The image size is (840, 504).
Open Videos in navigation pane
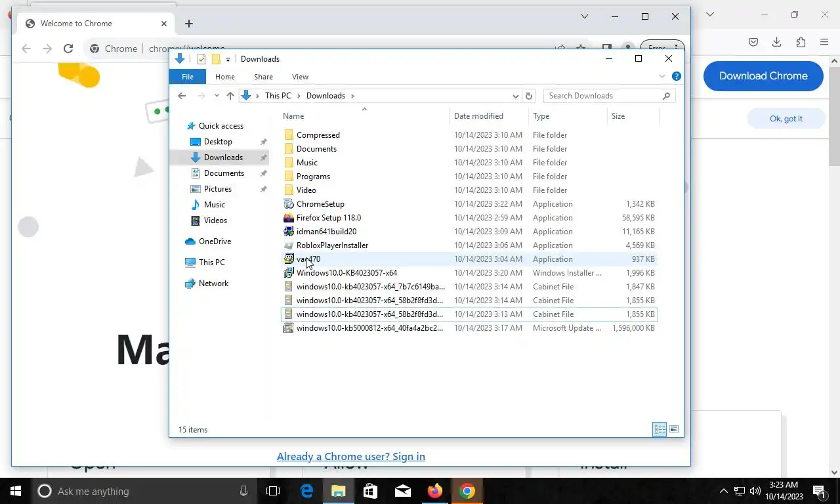point(209,220)
